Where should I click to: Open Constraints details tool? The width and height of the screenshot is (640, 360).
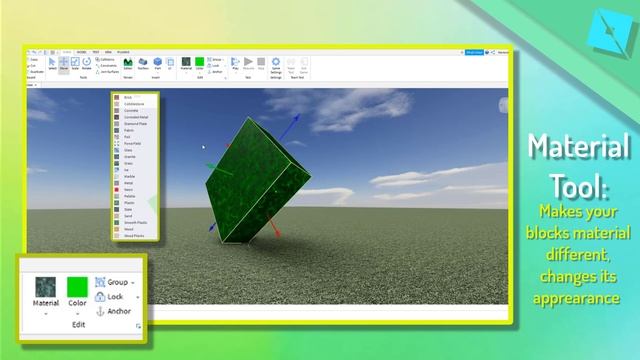pyautogui.click(x=106, y=66)
